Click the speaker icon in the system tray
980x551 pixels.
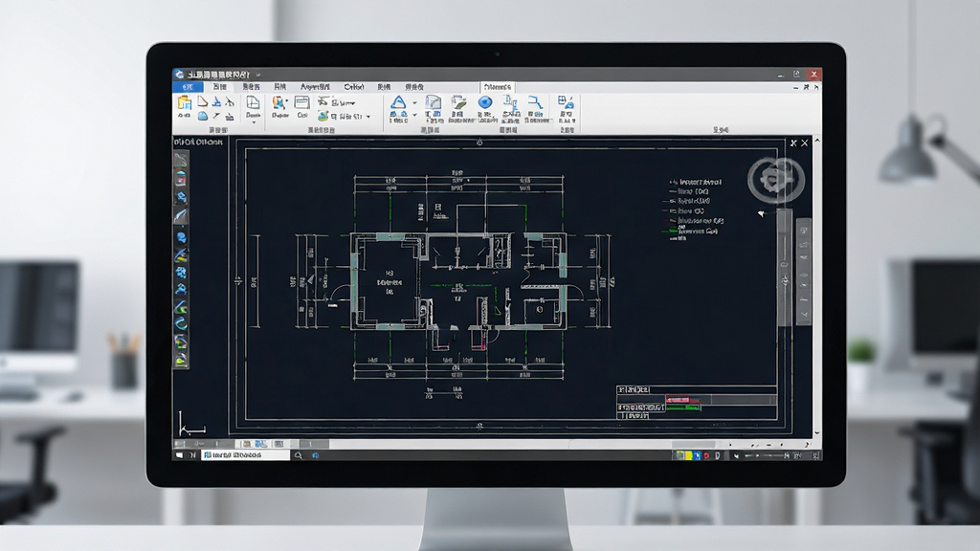(x=736, y=455)
